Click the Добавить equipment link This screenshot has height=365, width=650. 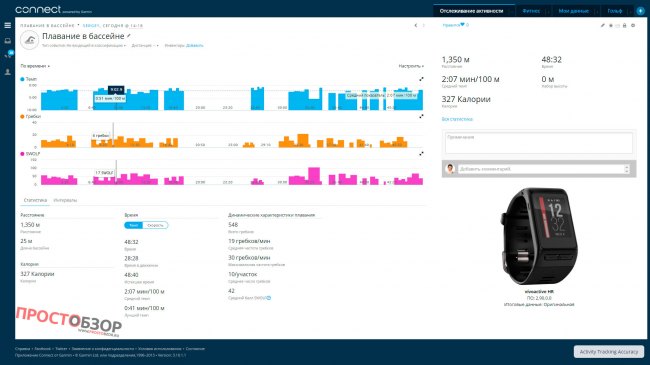(195, 46)
